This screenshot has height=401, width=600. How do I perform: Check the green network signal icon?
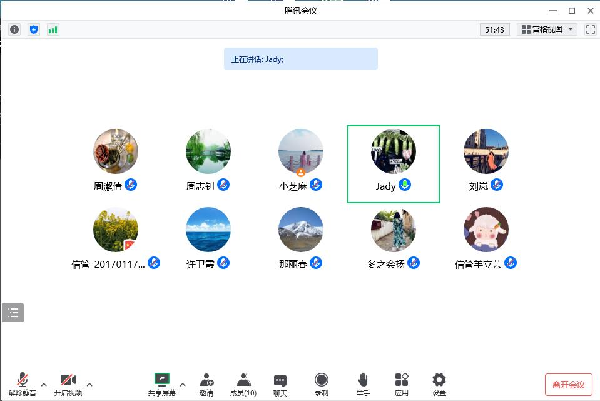53,29
